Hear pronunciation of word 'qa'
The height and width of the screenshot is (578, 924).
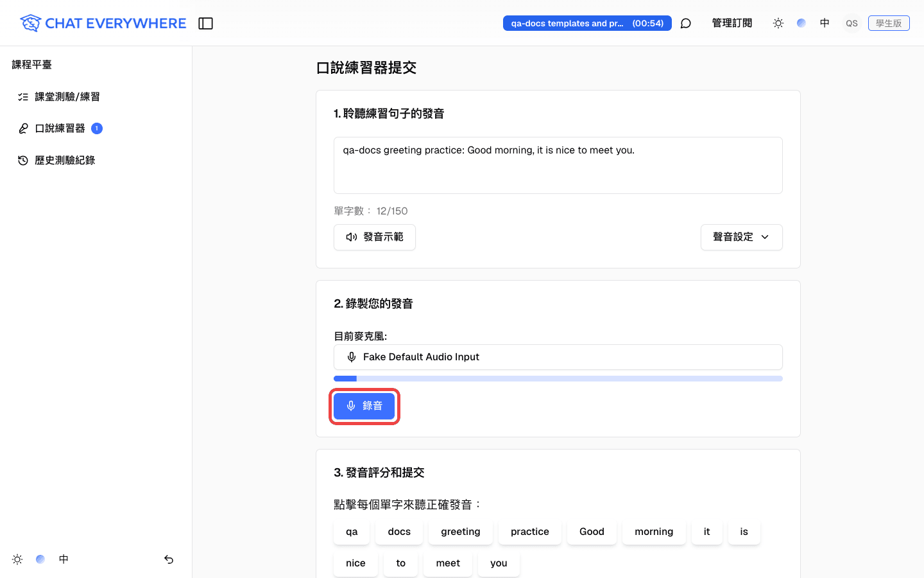(x=352, y=532)
